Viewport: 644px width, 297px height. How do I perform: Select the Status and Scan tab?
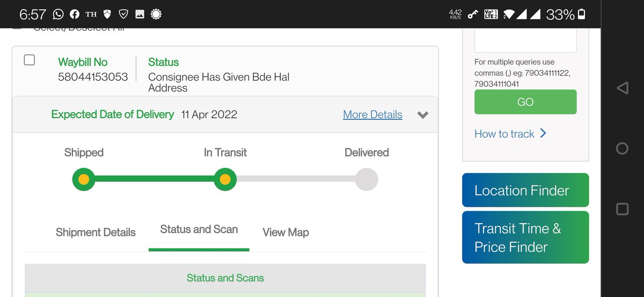coord(199,229)
